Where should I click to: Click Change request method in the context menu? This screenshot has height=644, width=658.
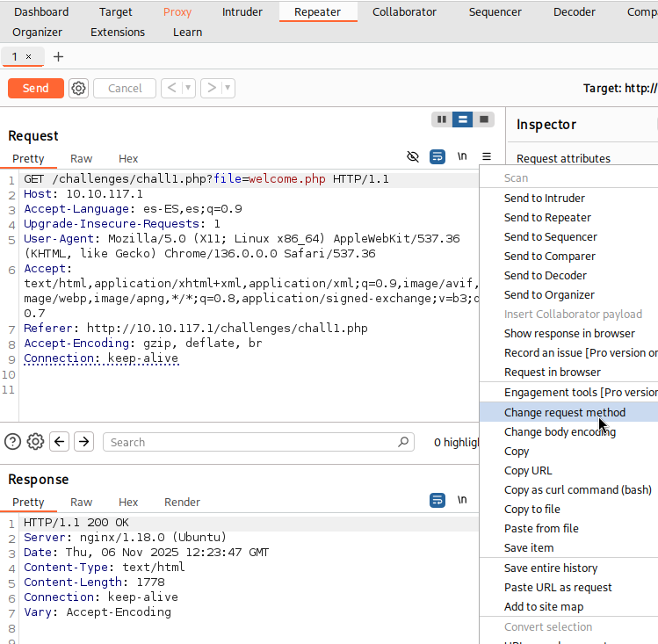click(568, 412)
